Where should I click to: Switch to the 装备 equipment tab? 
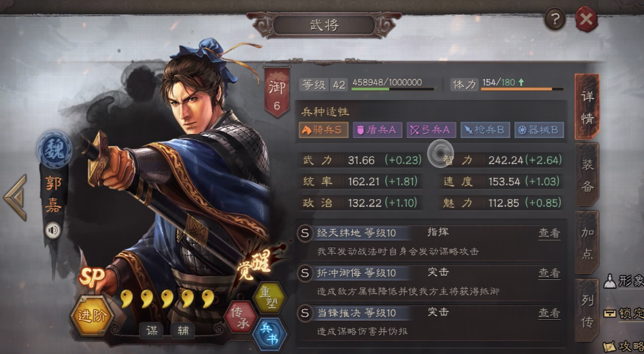588,175
